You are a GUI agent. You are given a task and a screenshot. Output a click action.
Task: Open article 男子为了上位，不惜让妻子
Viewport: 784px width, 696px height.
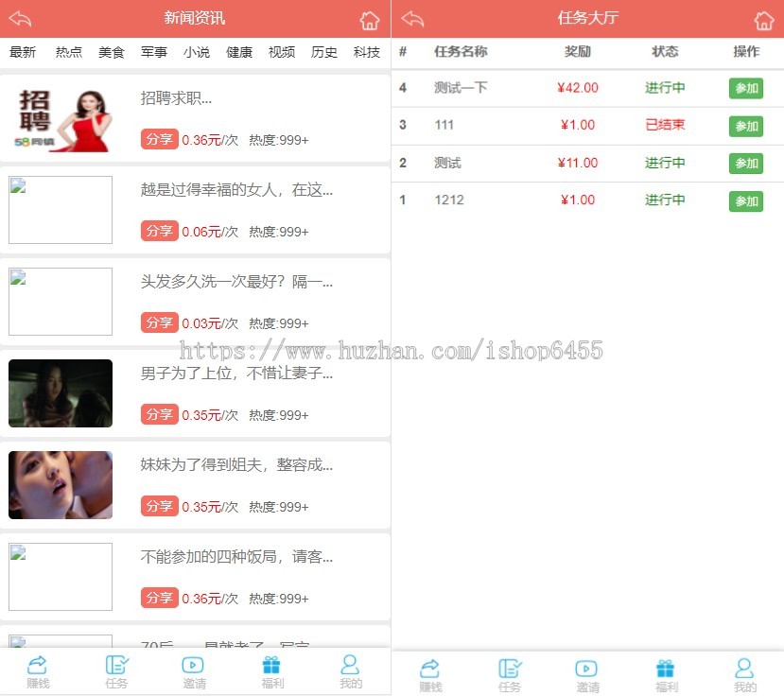pos(236,373)
